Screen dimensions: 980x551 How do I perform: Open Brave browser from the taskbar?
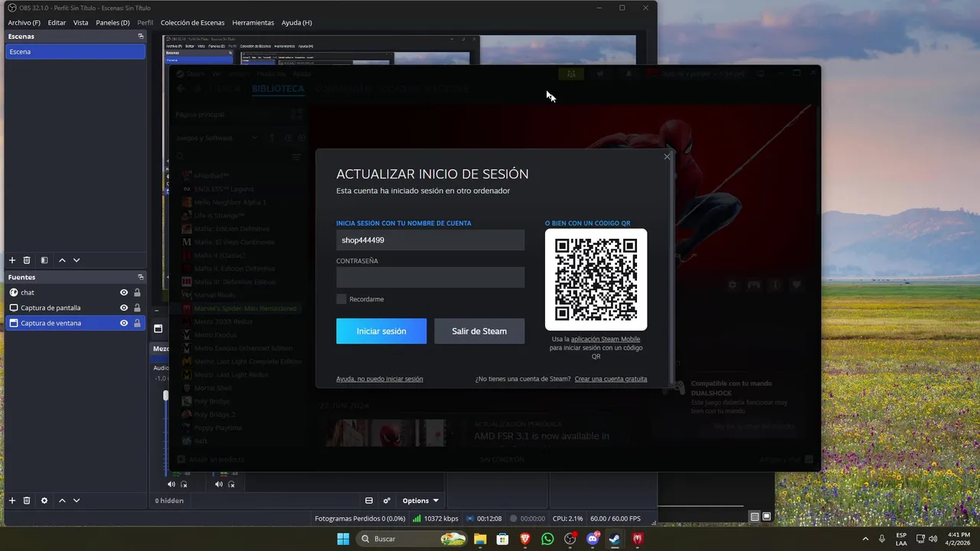[x=524, y=539]
